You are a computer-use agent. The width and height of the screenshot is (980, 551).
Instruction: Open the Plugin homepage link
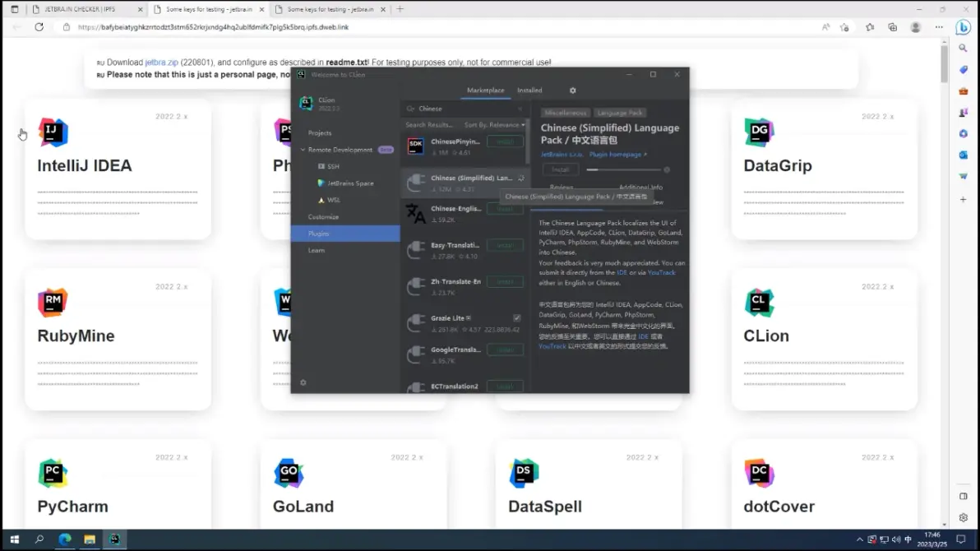point(617,155)
